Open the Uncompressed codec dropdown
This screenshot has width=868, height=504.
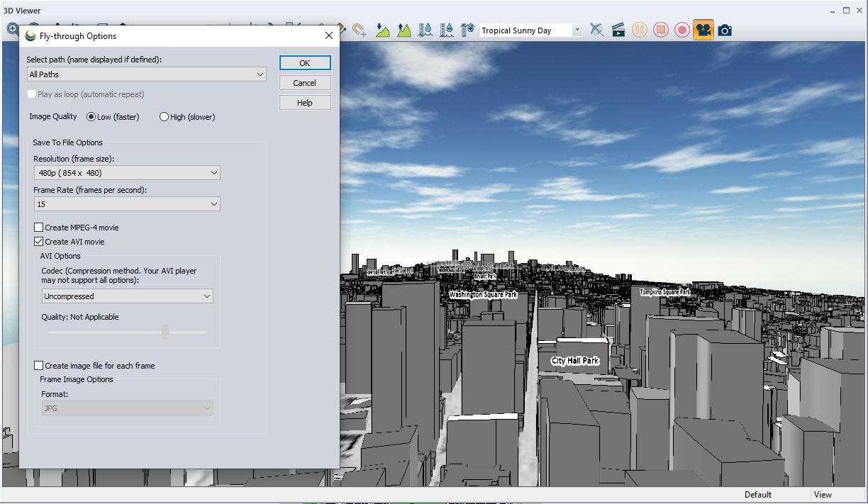pos(128,296)
